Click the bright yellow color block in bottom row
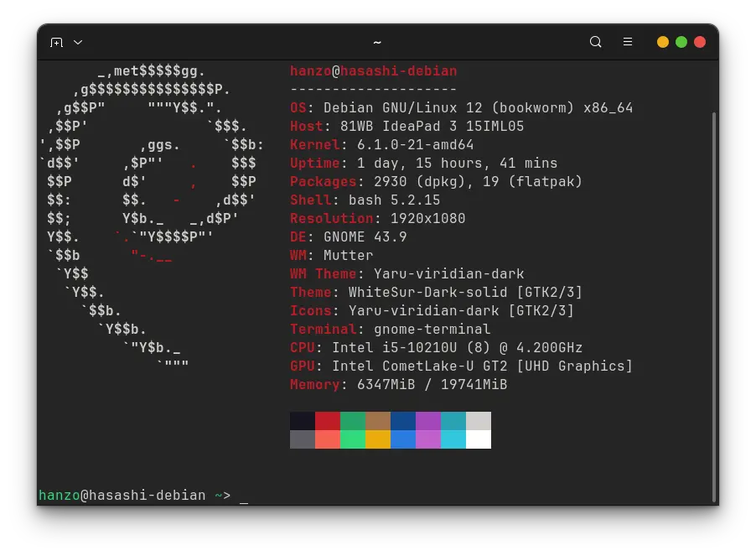The width and height of the screenshot is (756, 556). pyautogui.click(x=378, y=439)
